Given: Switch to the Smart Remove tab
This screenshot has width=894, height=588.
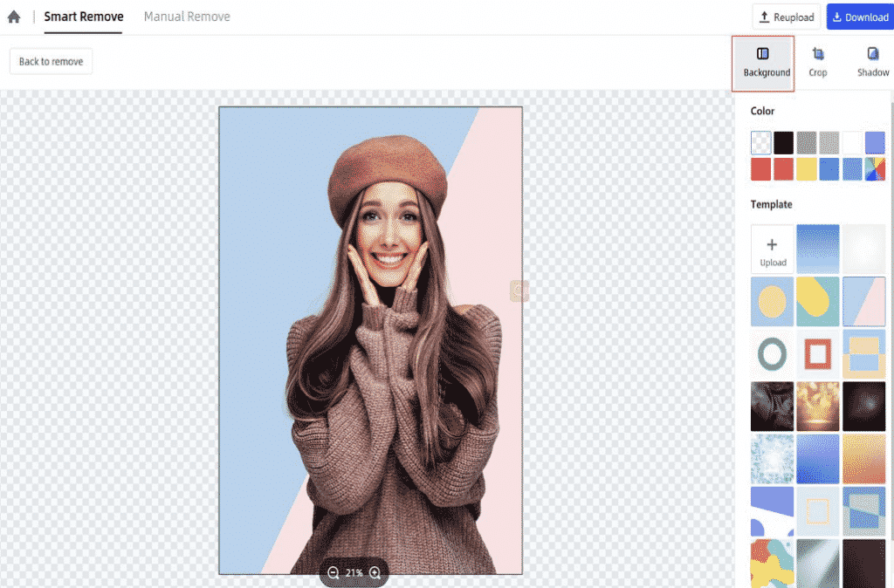Looking at the screenshot, I should coord(83,16).
